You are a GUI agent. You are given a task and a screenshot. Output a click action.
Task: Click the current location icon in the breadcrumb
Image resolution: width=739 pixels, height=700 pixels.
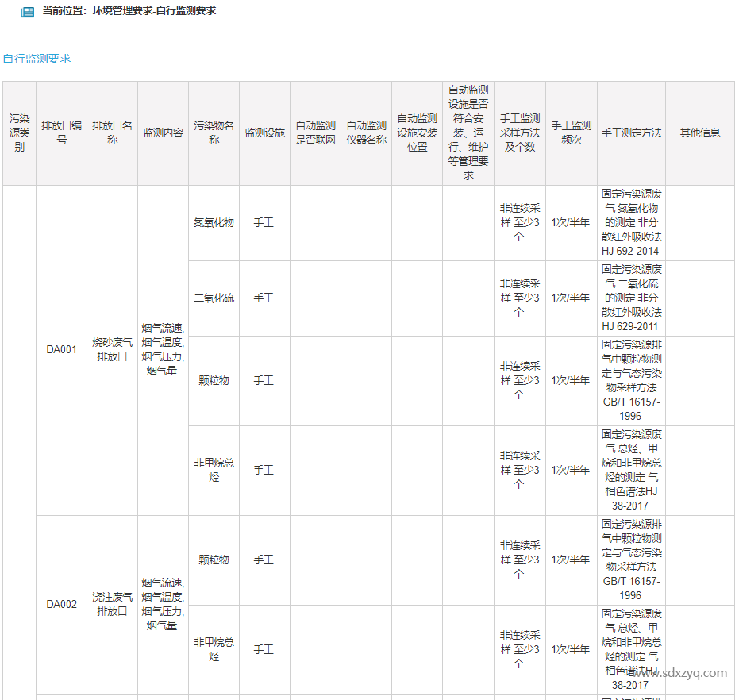(27, 12)
